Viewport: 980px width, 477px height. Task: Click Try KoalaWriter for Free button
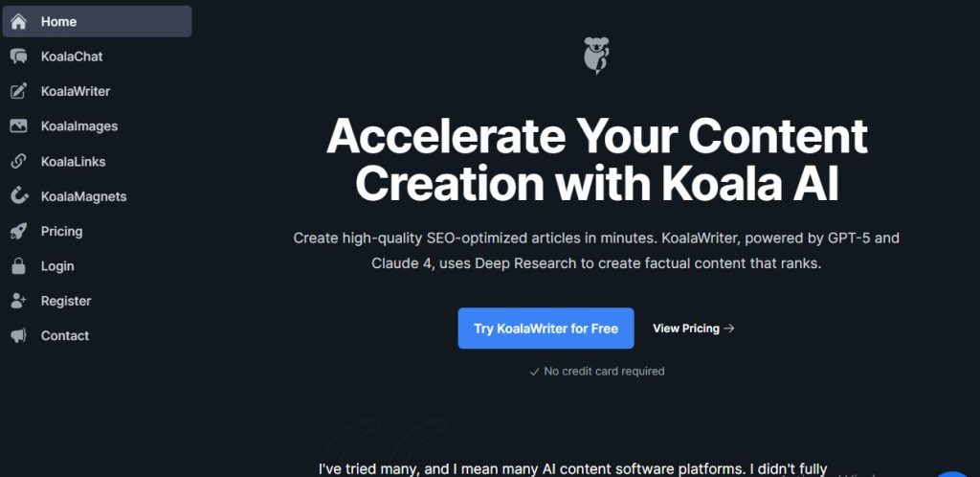point(546,329)
